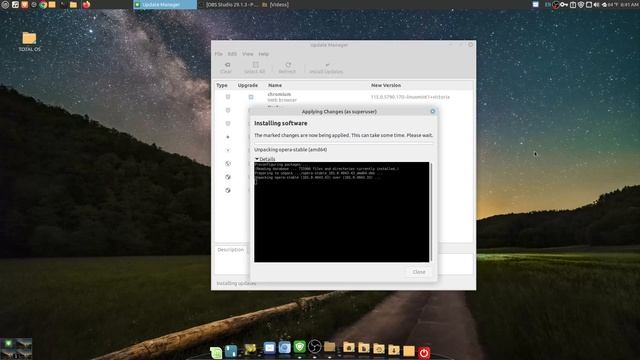Open the View menu in Update Manager
The height and width of the screenshot is (360, 640).
[x=248, y=54]
